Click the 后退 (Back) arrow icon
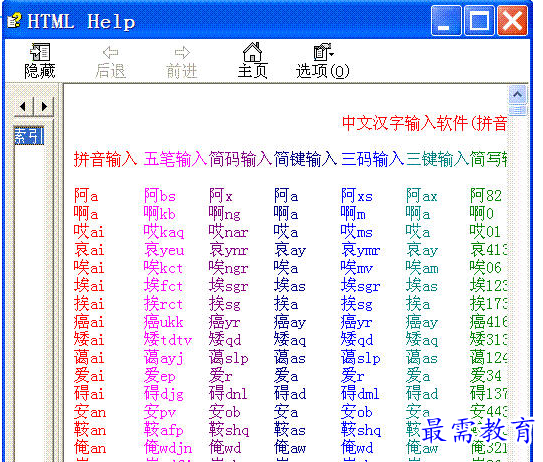The width and height of the screenshot is (543, 462). coord(111,53)
